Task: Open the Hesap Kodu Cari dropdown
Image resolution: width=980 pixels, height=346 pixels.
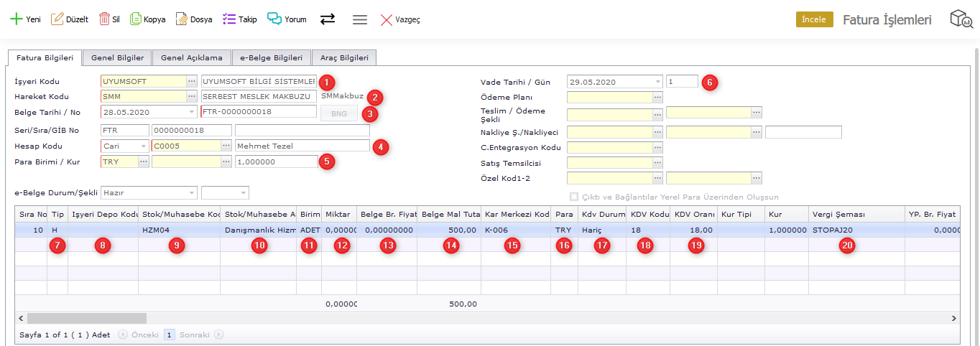Action: point(144,146)
